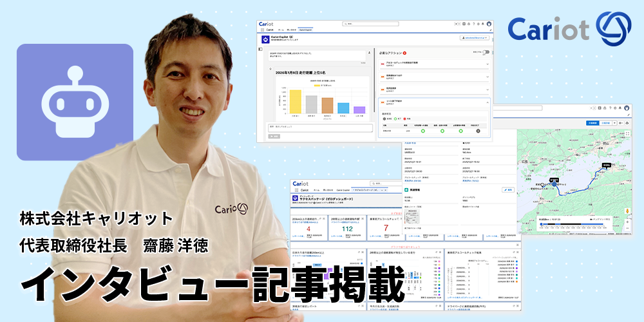This screenshot has height=322, width=644.
Task: Open the receipt photo thumbnail
Action: point(412,216)
